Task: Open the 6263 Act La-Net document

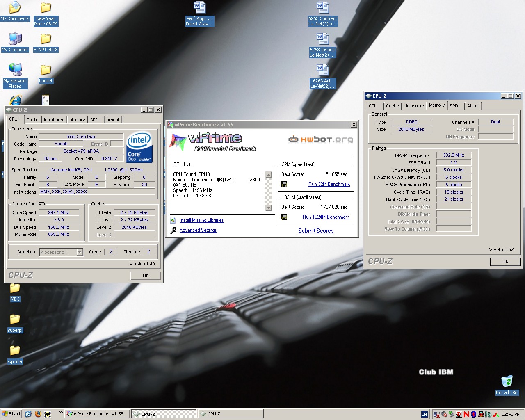Action: click(323, 76)
